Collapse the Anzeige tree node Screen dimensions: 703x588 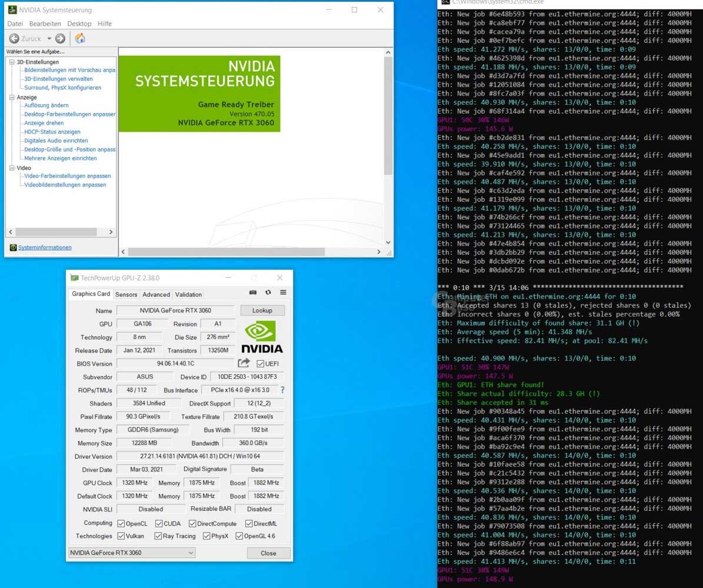[12, 97]
